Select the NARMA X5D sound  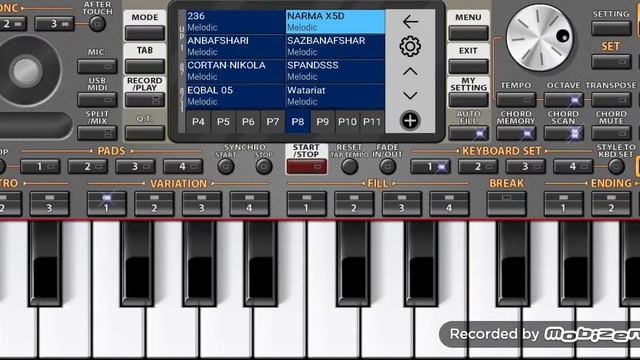[335, 22]
